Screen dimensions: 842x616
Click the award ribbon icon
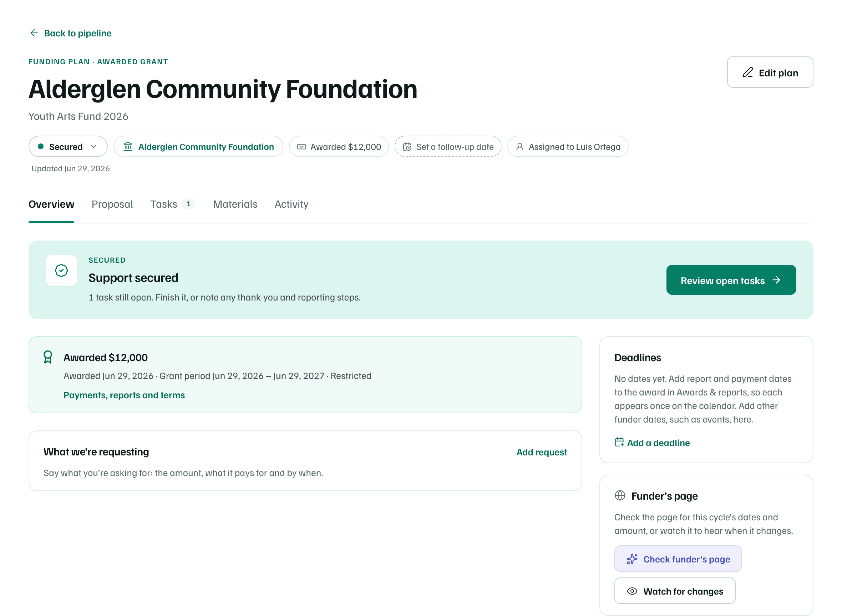point(48,357)
